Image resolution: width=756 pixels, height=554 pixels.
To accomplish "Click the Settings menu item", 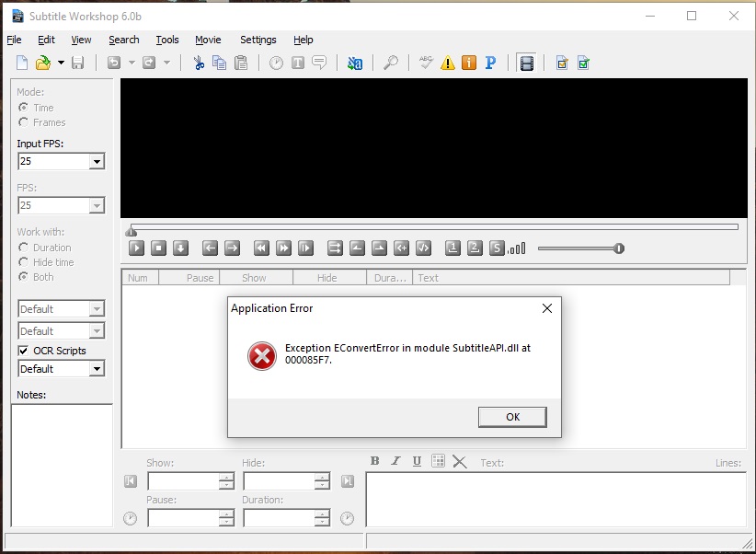I will click(x=258, y=40).
